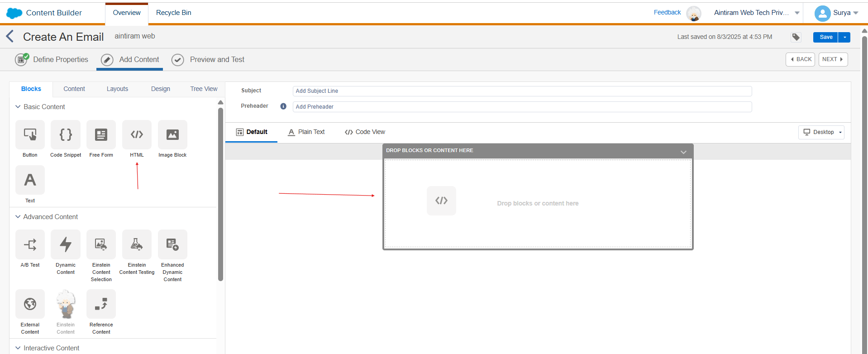Screen dimensions: 868x354
Task: Collapse the Basic Content section
Action: pos(18,107)
